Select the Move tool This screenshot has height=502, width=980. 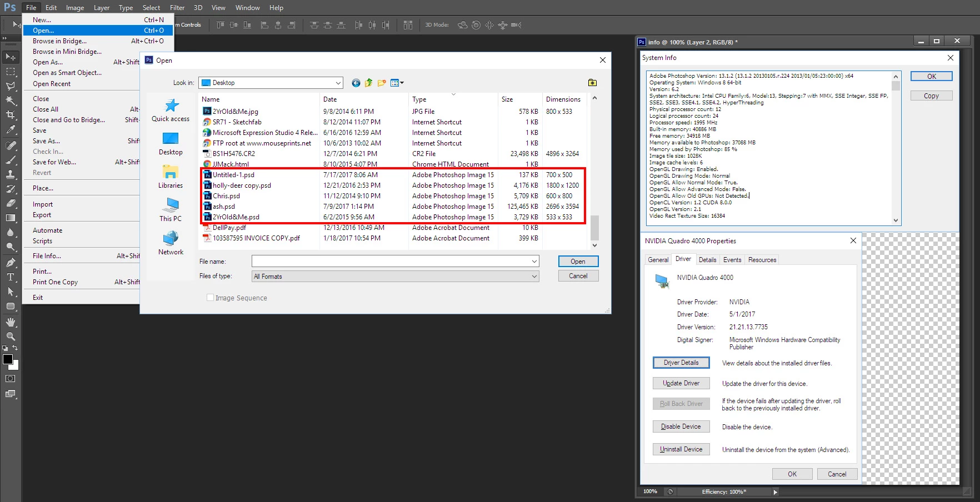11,57
